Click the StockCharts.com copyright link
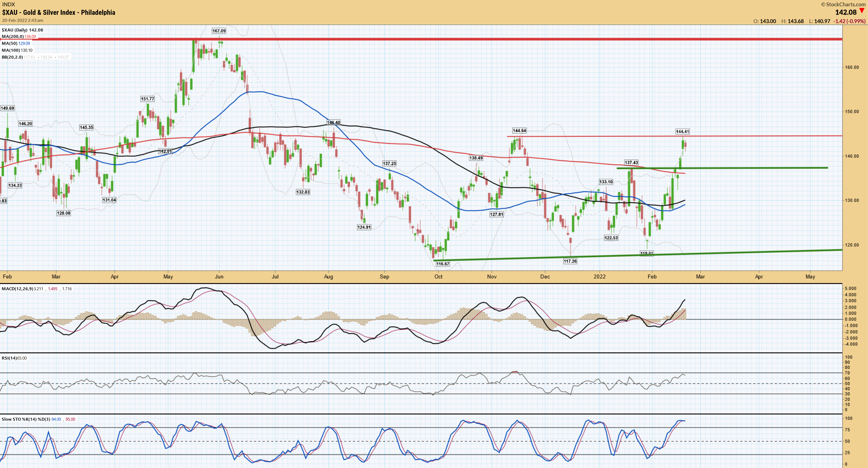 pos(843,4)
